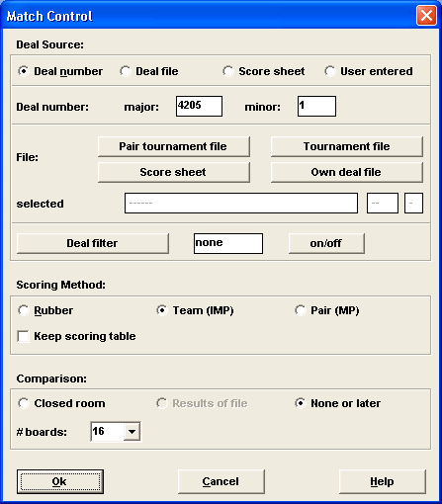
Task: Open the Deal filter settings
Action: click(93, 243)
